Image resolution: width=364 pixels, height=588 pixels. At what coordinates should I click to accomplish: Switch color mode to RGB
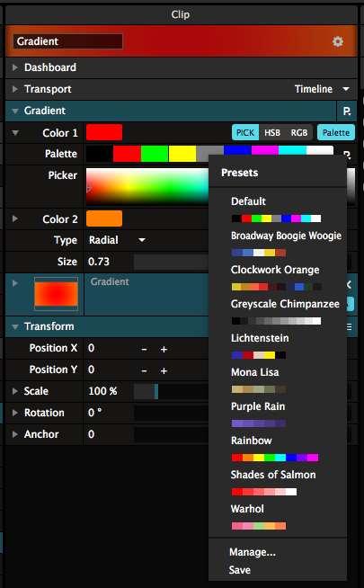click(x=298, y=132)
